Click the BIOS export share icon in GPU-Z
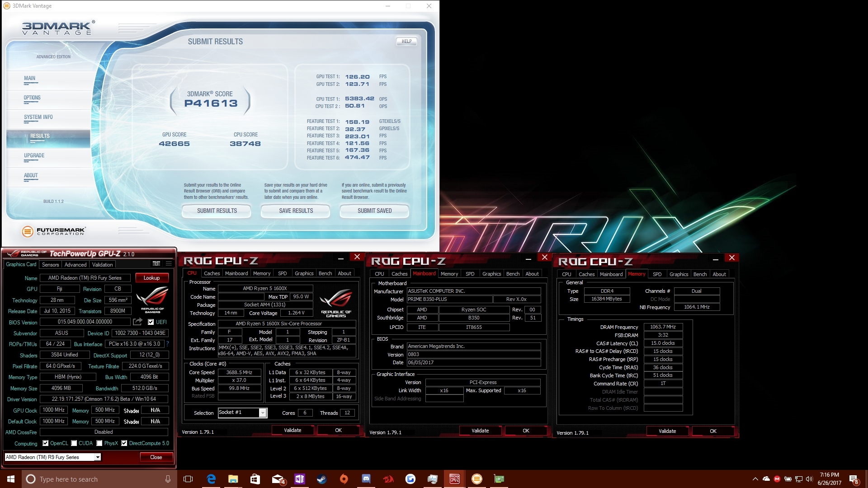 [x=137, y=322]
